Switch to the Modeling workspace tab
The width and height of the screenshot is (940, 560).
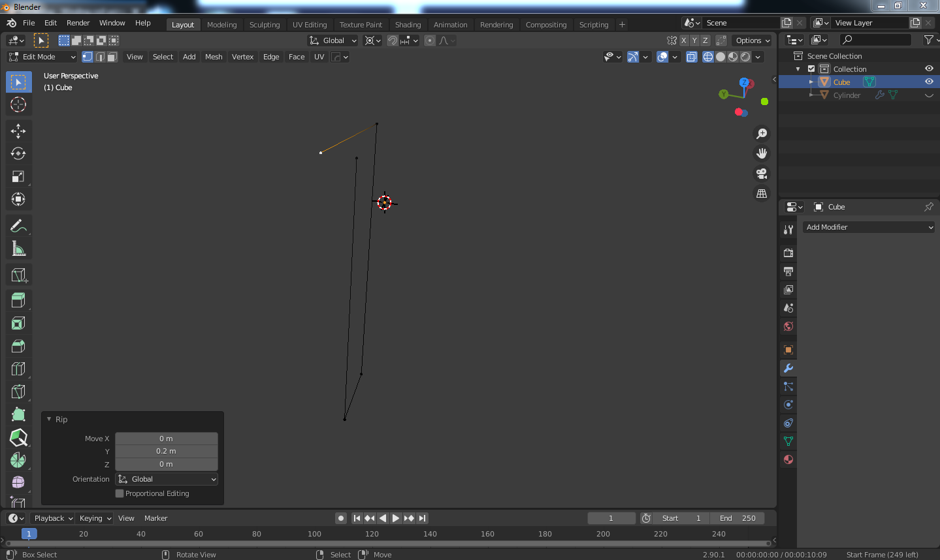[x=222, y=25]
